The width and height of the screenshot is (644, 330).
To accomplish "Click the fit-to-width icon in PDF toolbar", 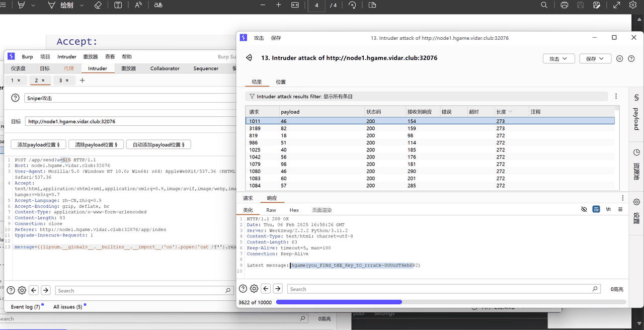I will pyautogui.click(x=295, y=5).
